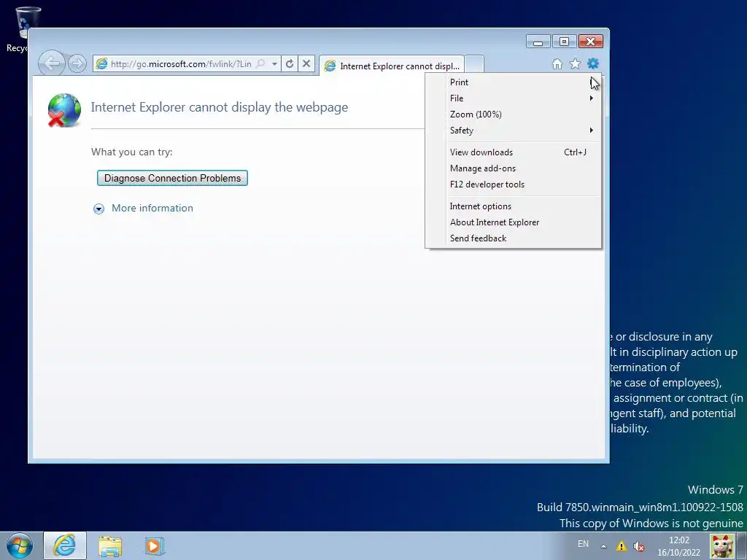This screenshot has height=560, width=747.
Task: Select About Internet Explorer
Action: (x=514, y=222)
